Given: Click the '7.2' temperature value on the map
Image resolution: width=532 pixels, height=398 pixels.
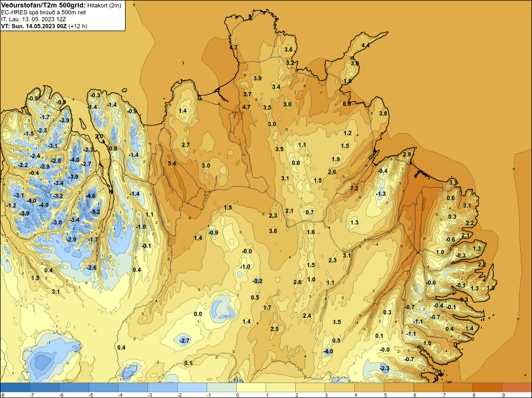Looking at the screenshot, I should (354, 188).
